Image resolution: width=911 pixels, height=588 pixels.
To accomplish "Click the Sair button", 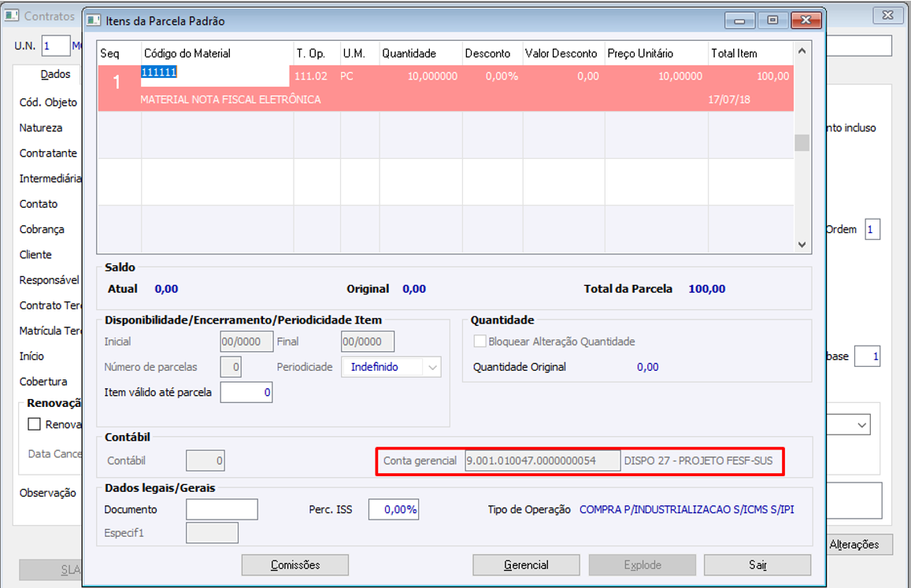I will pos(757,564).
